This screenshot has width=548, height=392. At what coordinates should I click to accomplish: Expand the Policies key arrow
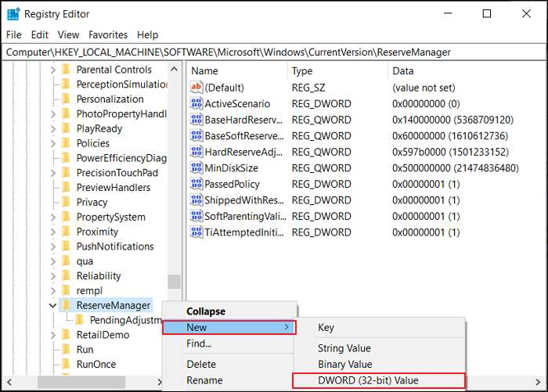(x=52, y=143)
